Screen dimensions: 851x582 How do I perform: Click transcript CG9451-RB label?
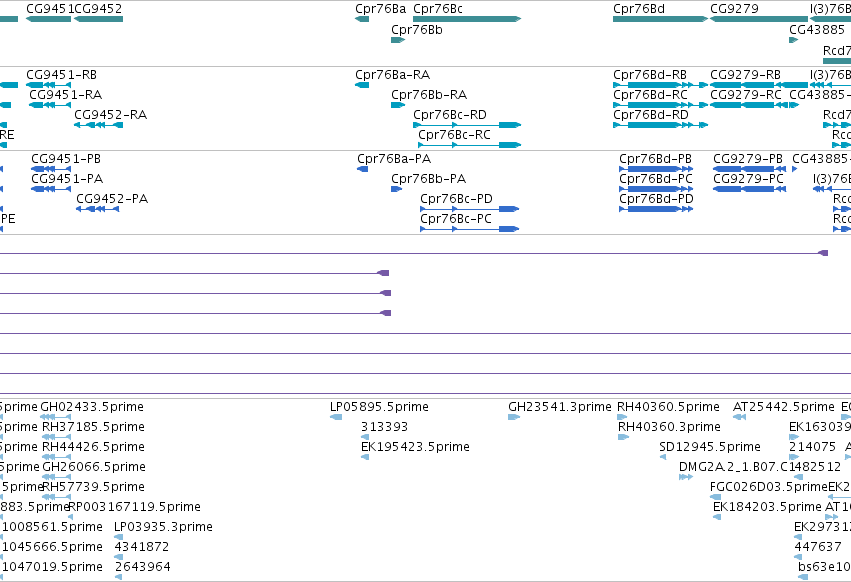click(x=61, y=74)
